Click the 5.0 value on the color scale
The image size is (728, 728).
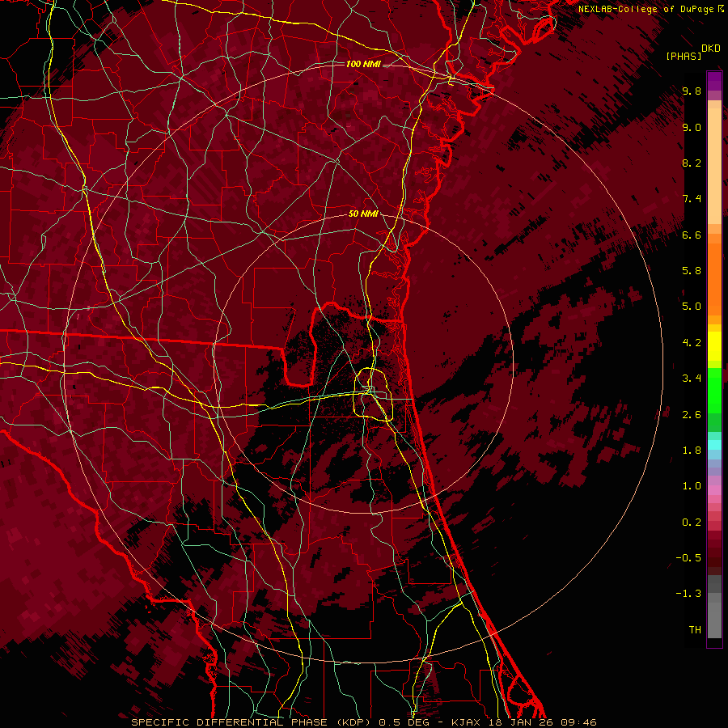692,307
